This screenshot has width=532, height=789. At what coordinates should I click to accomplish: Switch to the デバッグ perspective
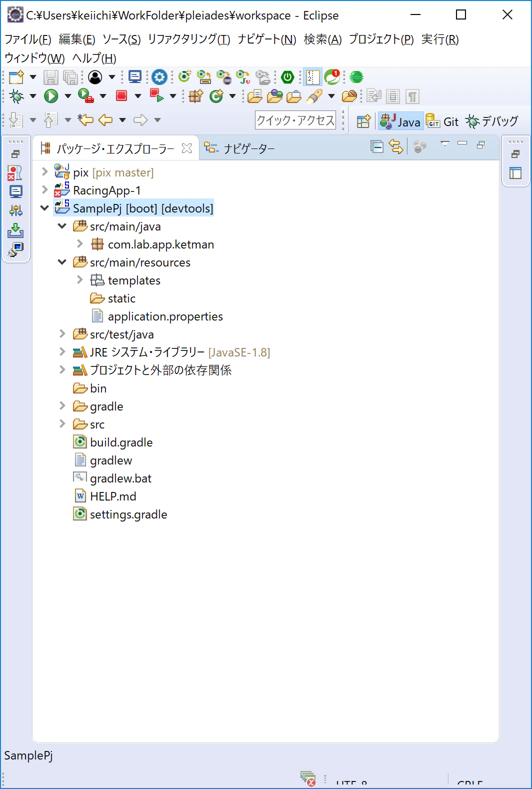click(x=492, y=121)
